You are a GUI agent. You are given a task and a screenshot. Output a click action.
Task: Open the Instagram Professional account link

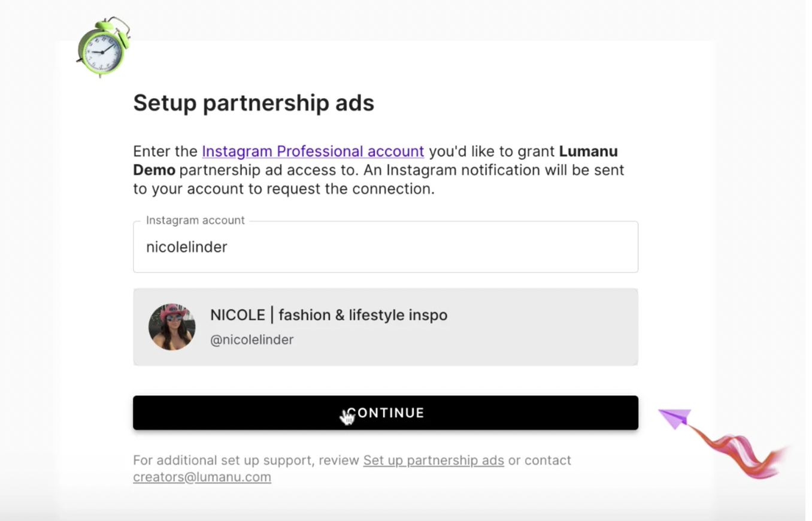313,152
